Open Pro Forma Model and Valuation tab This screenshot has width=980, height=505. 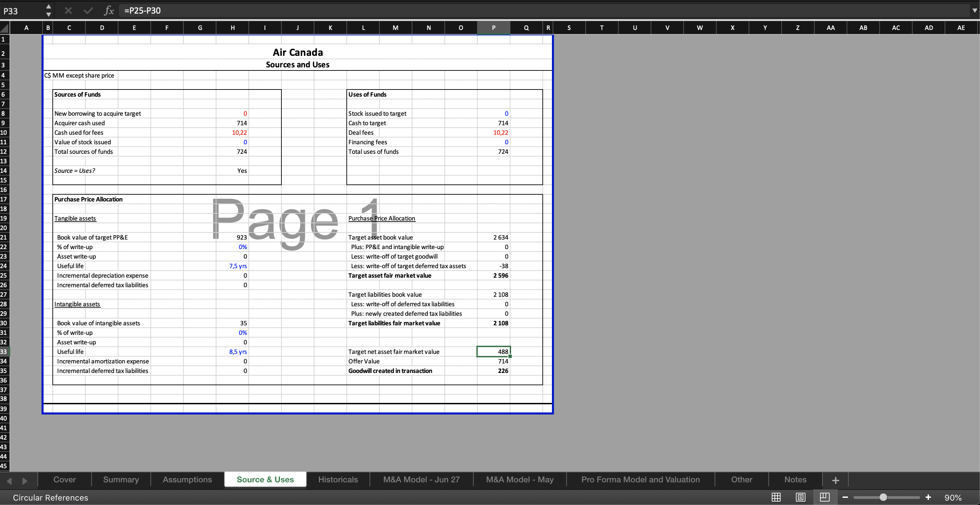pyautogui.click(x=640, y=479)
